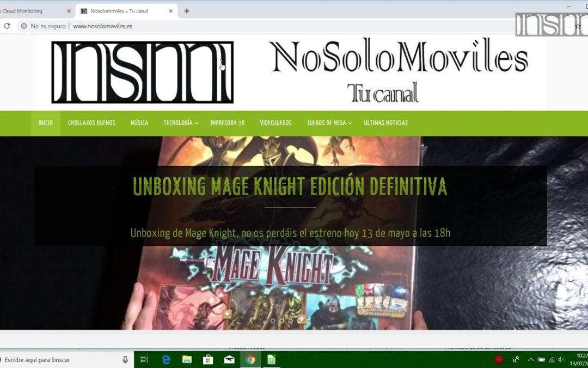Open the Videojuegos section

click(275, 123)
